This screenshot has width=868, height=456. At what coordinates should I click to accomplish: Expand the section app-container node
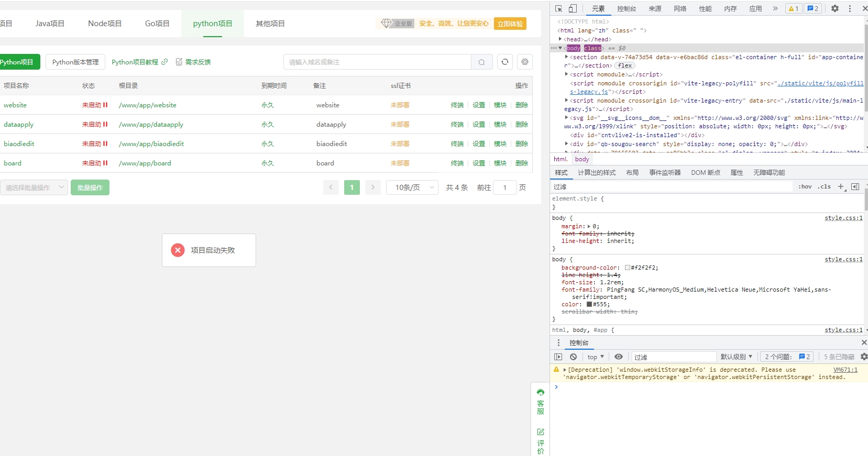pyautogui.click(x=566, y=57)
